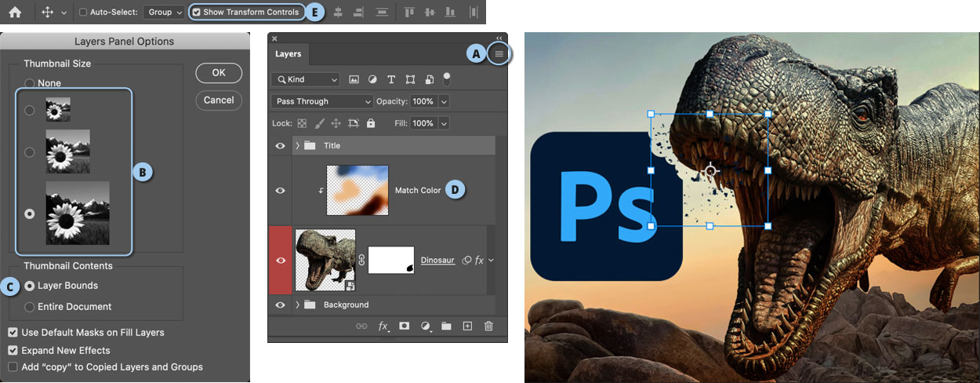Collapse Layers panel with double-arrow icon
This screenshot has height=383, width=980.
pyautogui.click(x=499, y=37)
